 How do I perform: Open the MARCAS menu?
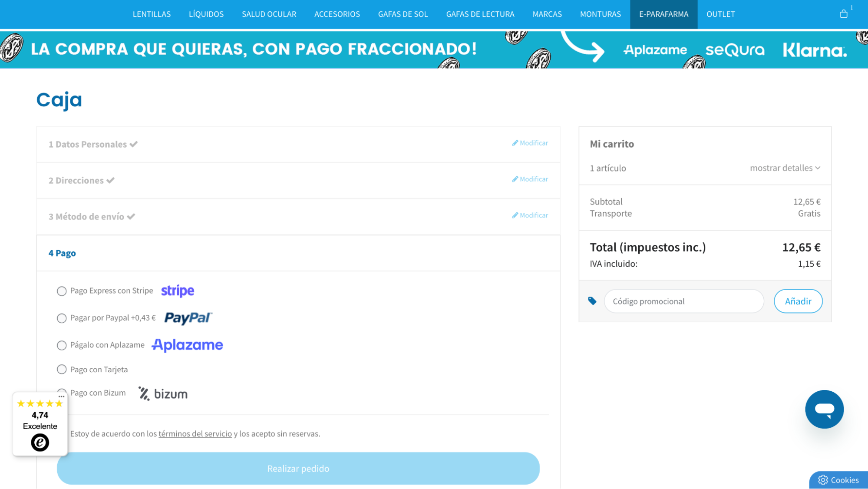(547, 14)
